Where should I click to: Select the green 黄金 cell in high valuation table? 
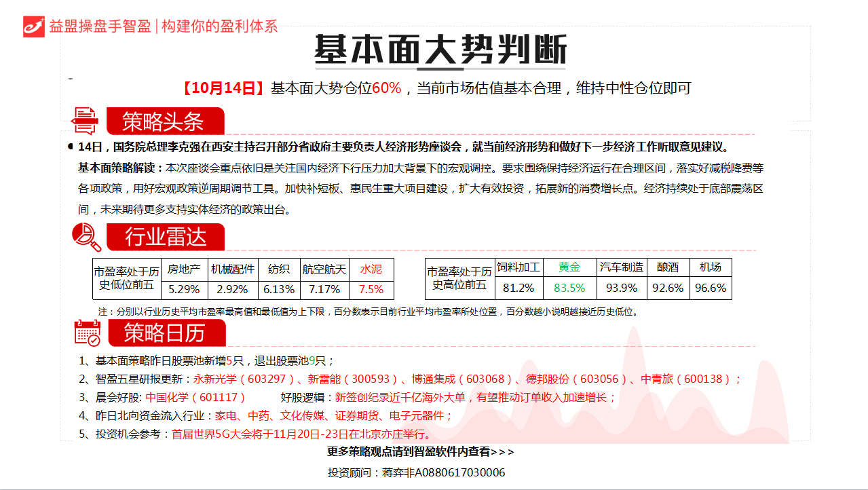tap(569, 267)
